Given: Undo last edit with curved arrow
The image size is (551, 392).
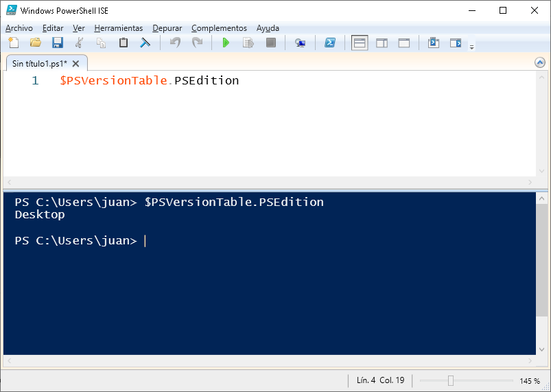Looking at the screenshot, I should [175, 43].
